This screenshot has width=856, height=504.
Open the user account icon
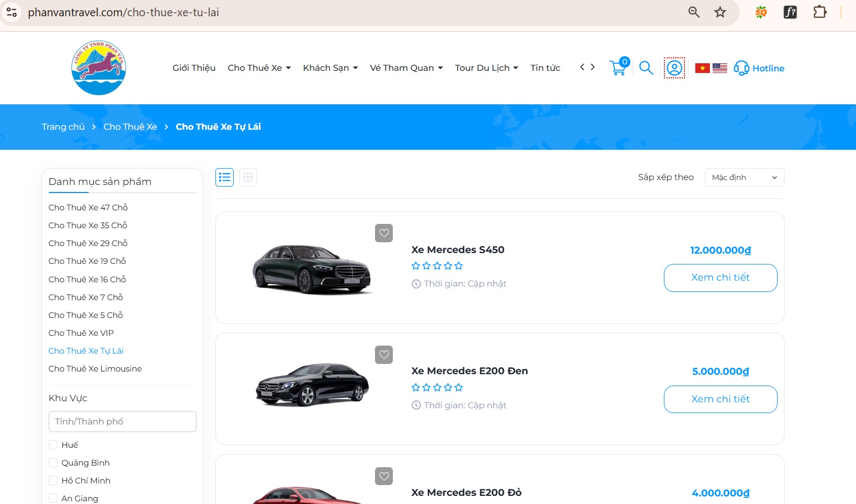point(674,68)
